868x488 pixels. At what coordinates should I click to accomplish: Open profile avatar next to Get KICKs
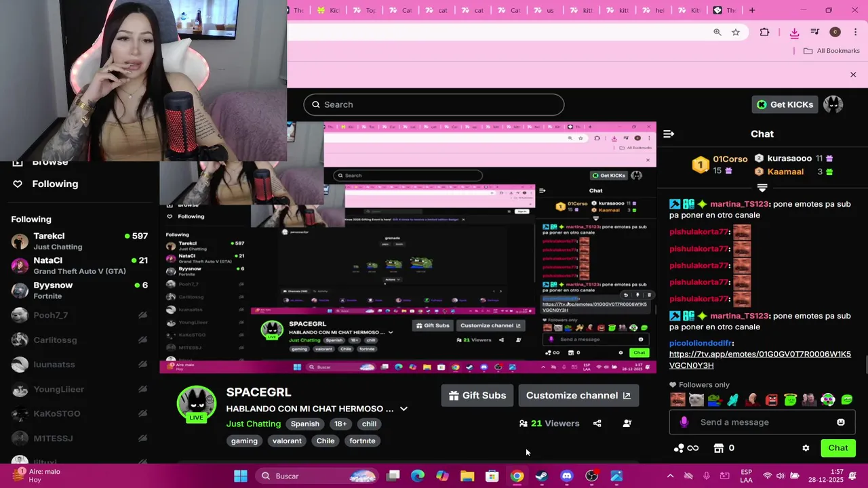(833, 104)
